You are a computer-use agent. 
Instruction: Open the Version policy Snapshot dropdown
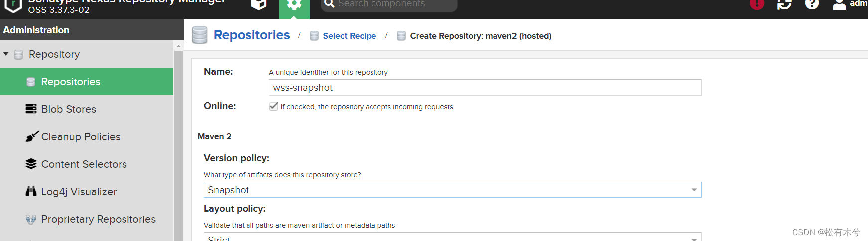tap(452, 190)
